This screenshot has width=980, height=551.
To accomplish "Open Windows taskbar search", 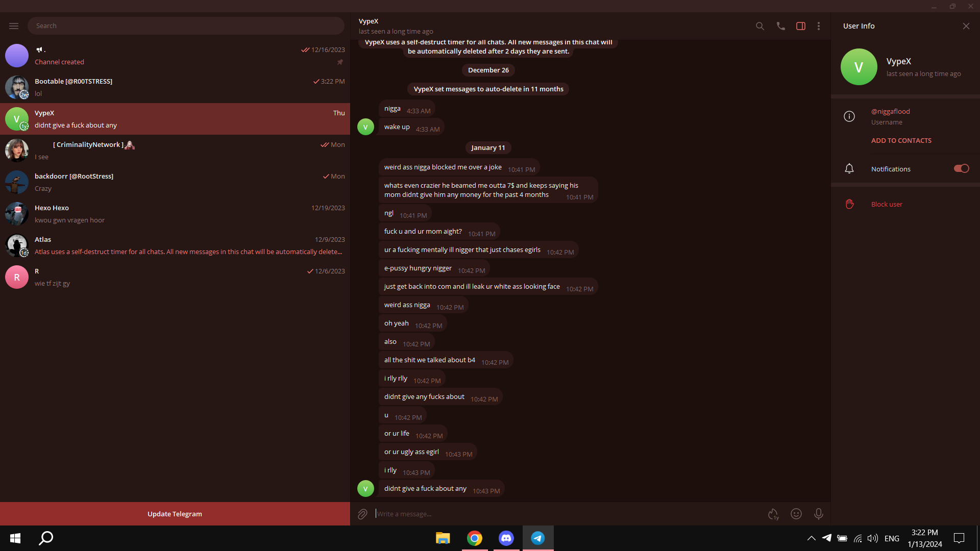I will [46, 538].
